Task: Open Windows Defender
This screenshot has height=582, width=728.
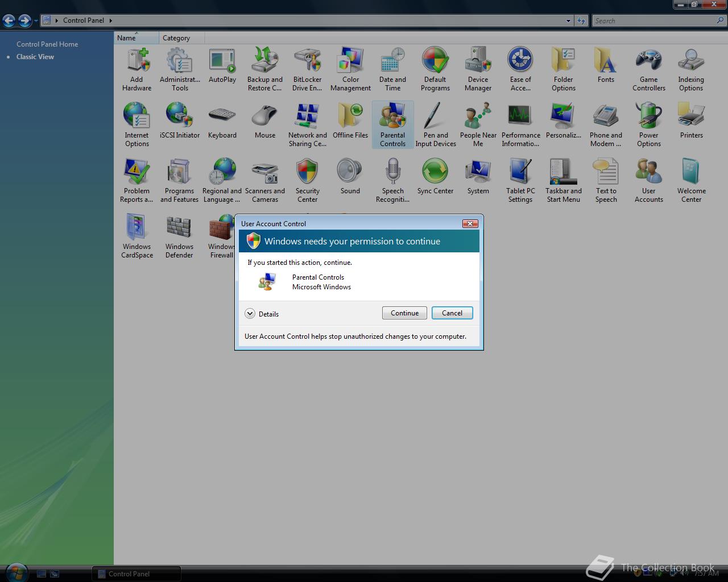Action: tap(180, 236)
